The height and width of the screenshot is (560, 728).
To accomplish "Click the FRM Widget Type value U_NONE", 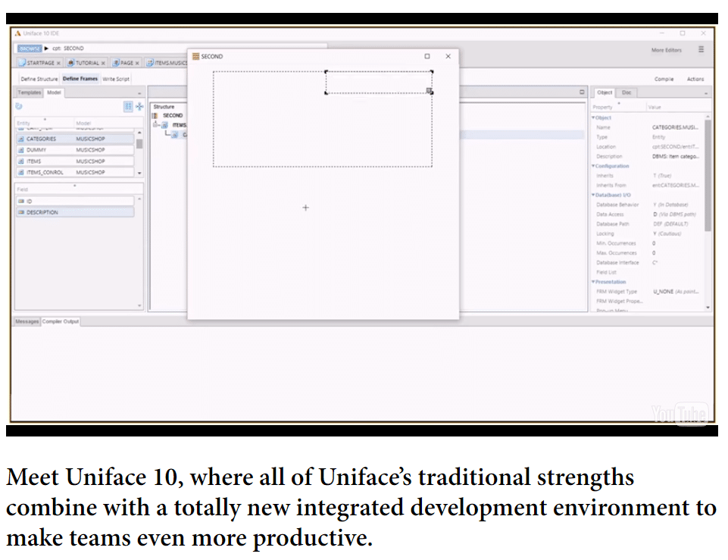I will [x=675, y=292].
